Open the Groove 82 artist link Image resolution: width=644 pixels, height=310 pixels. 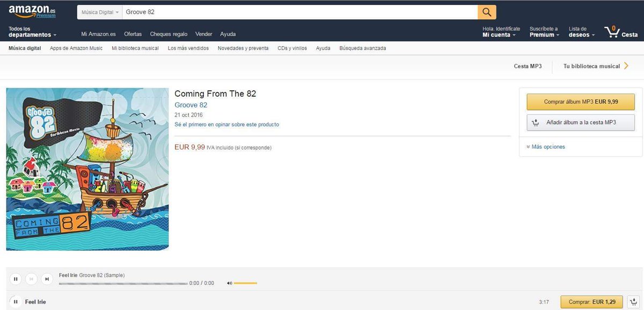click(x=191, y=105)
